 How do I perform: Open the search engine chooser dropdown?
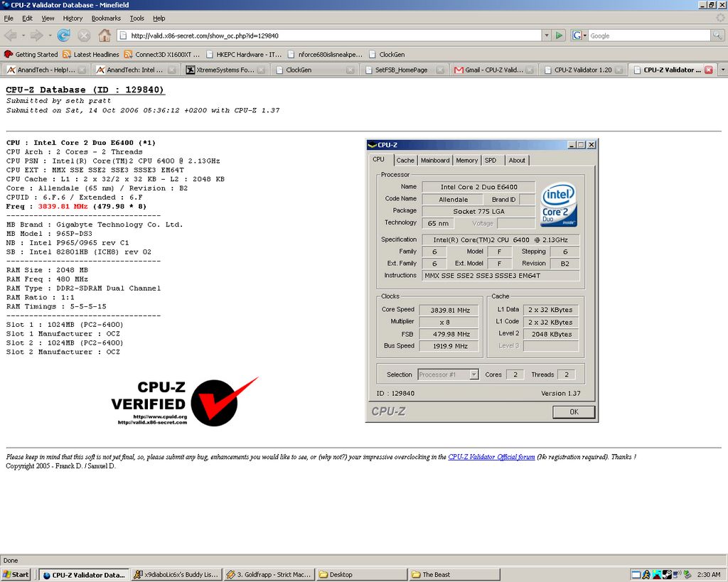tap(584, 36)
